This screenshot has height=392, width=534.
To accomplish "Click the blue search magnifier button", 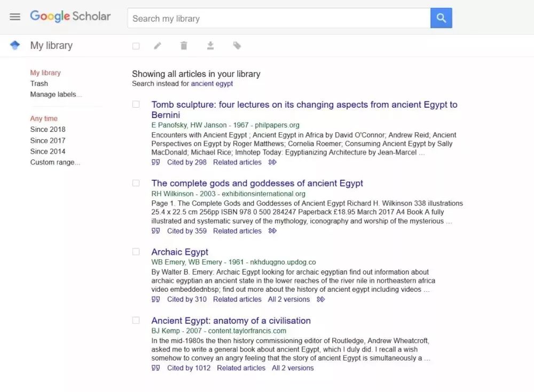I will pyautogui.click(x=441, y=18).
